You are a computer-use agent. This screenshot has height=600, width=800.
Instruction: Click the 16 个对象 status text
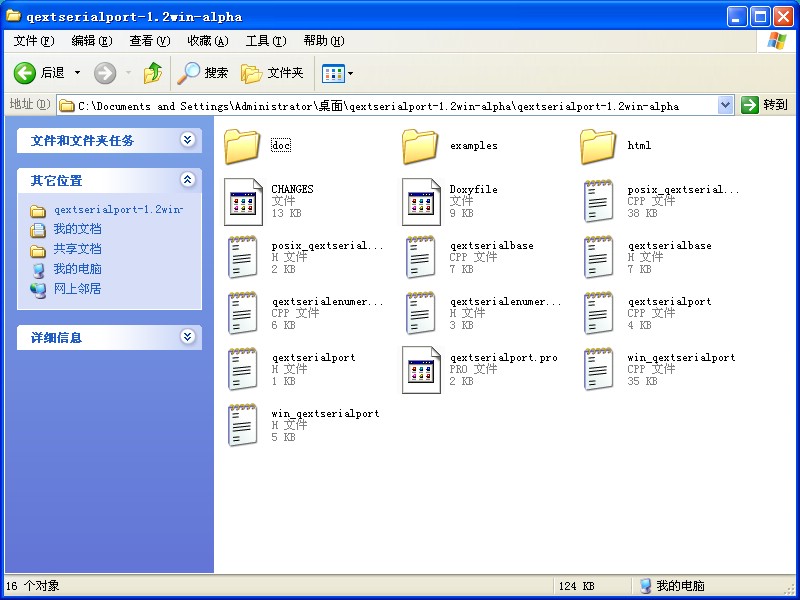(33, 586)
